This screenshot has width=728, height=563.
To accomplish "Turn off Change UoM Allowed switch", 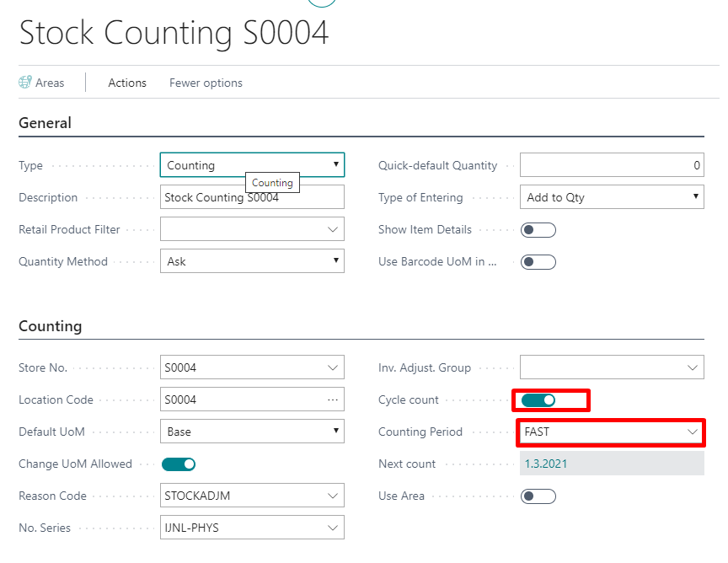I will tap(179, 464).
